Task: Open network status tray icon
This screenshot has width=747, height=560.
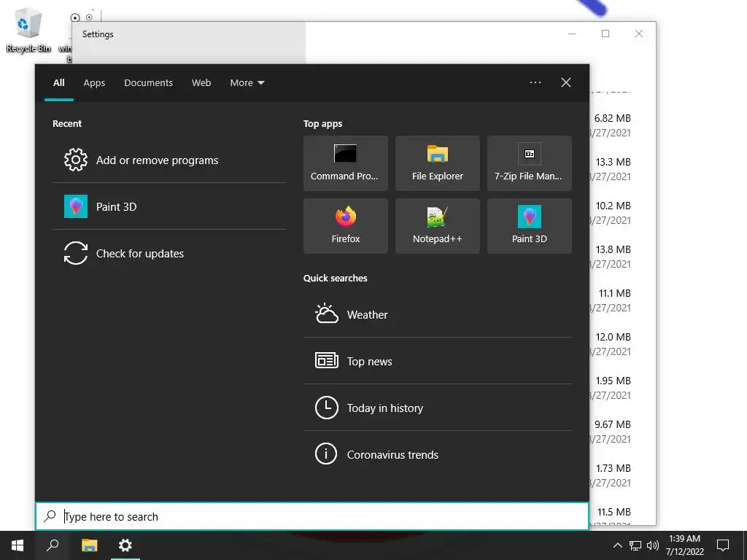Action: [x=635, y=545]
